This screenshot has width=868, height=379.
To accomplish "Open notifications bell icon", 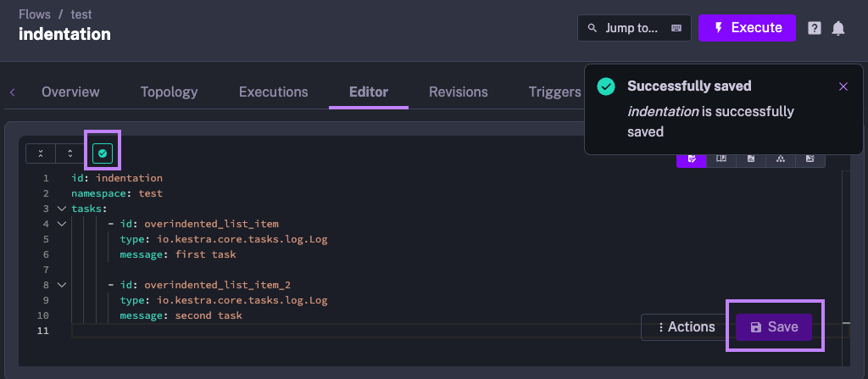I will coord(838,28).
